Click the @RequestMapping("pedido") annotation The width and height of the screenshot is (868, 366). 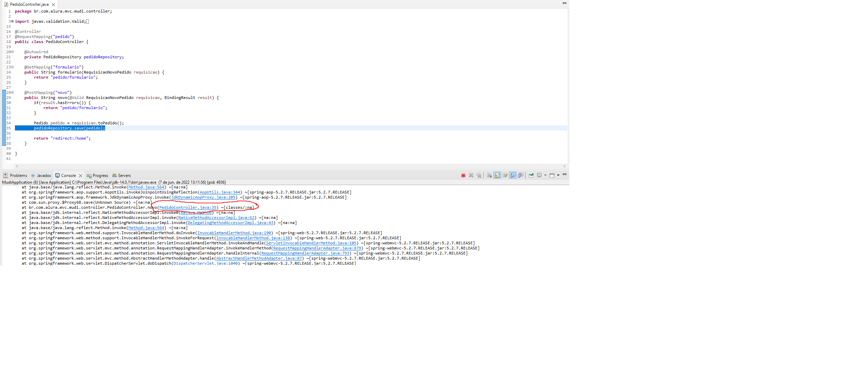point(44,37)
